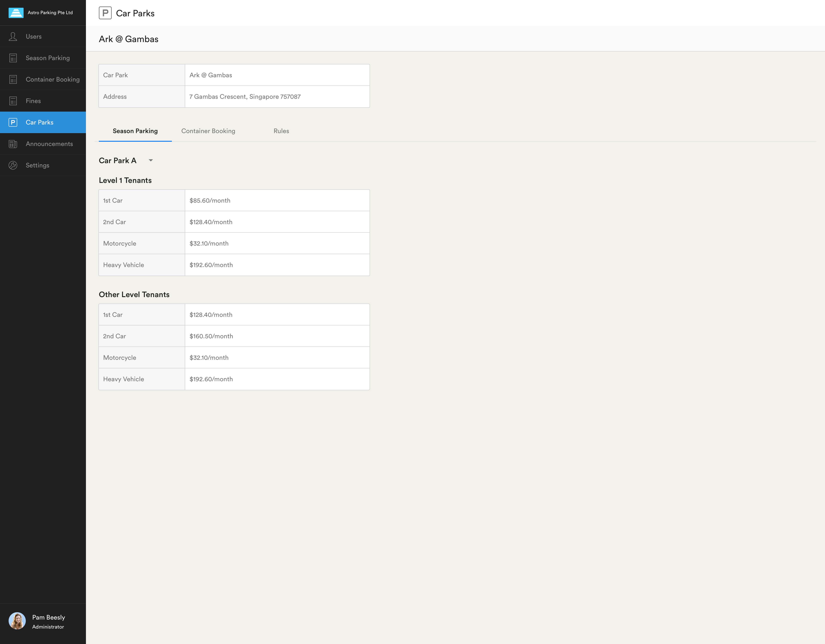825x644 pixels.
Task: Click the Fines sidebar icon
Action: [13, 101]
